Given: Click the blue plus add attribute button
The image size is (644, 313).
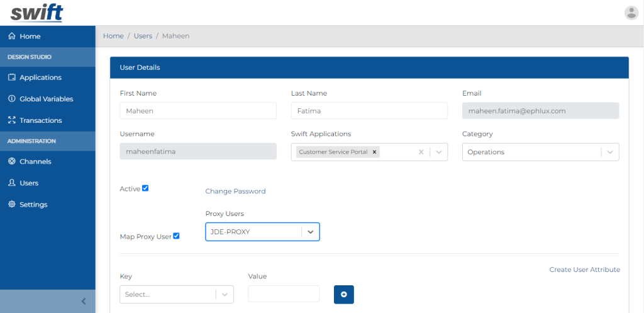Looking at the screenshot, I should pyautogui.click(x=343, y=294).
